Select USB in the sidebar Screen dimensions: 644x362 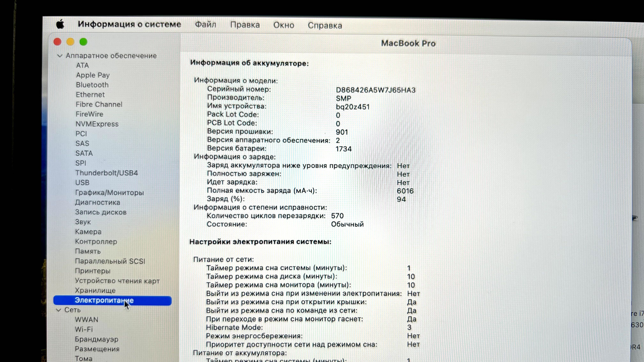point(82,183)
